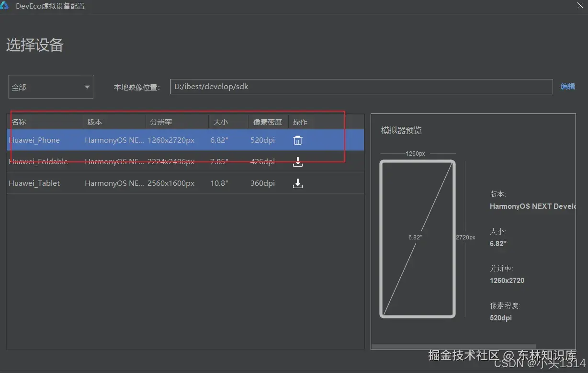Click the dropdown arrow next to 全部
This screenshot has height=373, width=588.
(x=87, y=87)
